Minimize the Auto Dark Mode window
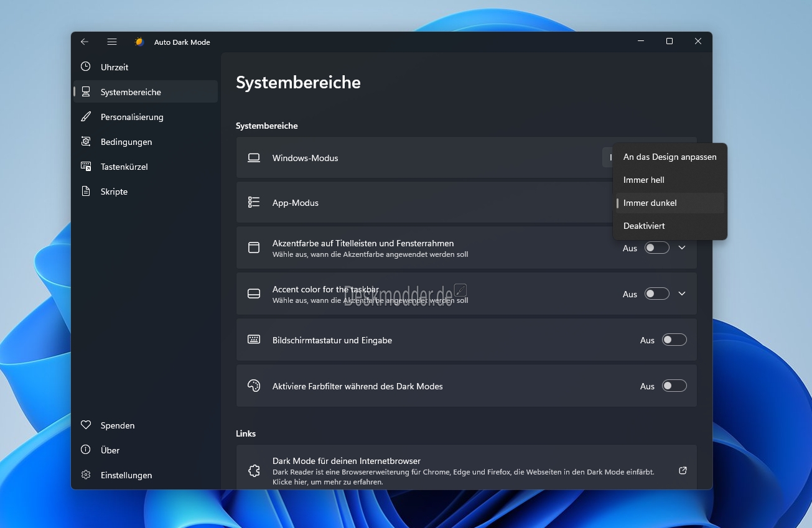 click(641, 42)
